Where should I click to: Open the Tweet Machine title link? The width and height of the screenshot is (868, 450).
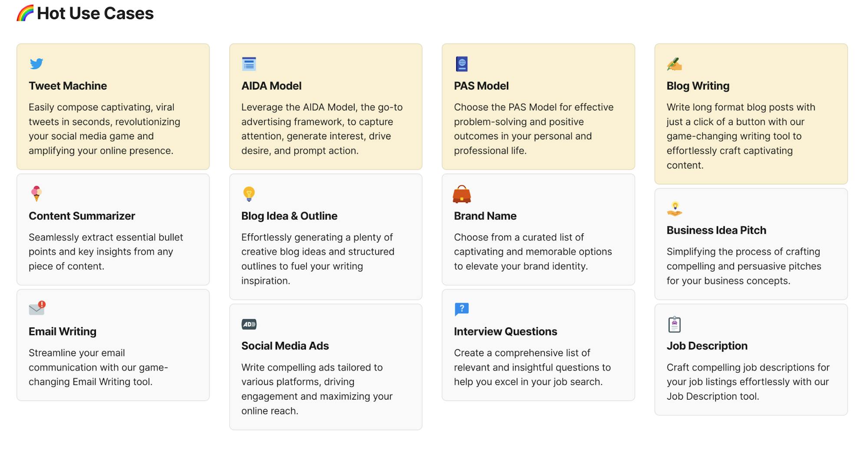pyautogui.click(x=68, y=86)
